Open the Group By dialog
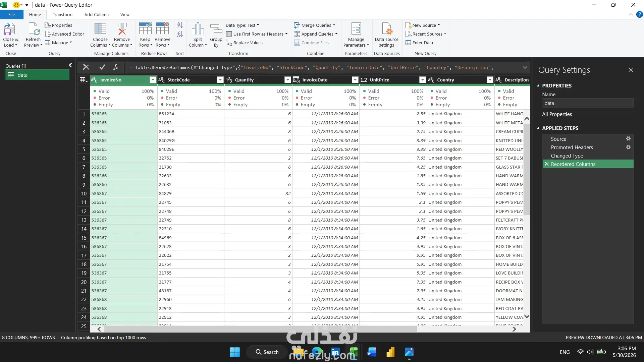 click(216, 35)
